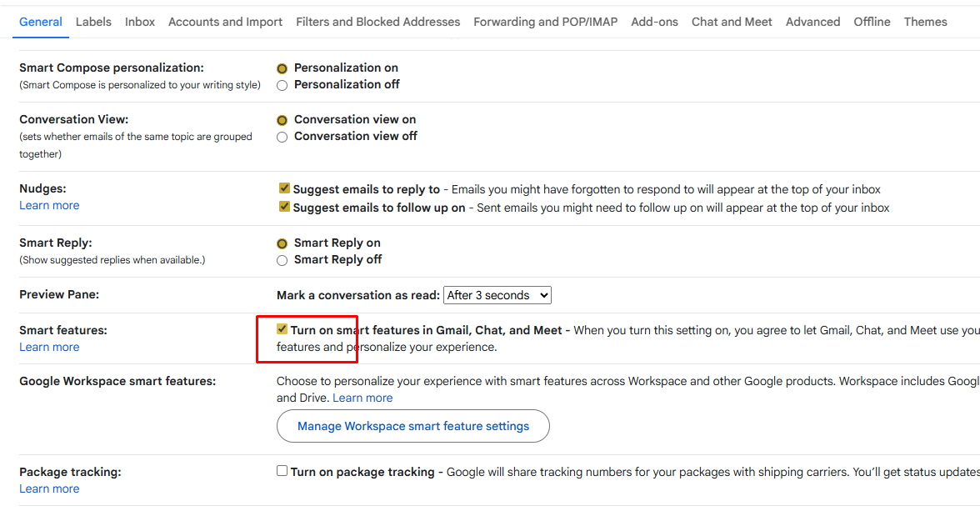The image size is (980, 516).
Task: Click Manage Workspace smart feature settings
Action: click(x=413, y=426)
